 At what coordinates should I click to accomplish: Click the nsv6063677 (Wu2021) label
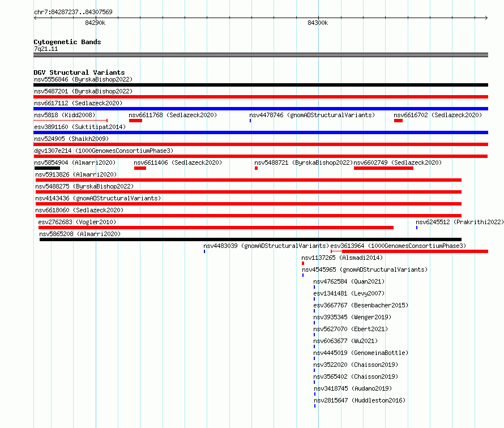[x=345, y=341]
